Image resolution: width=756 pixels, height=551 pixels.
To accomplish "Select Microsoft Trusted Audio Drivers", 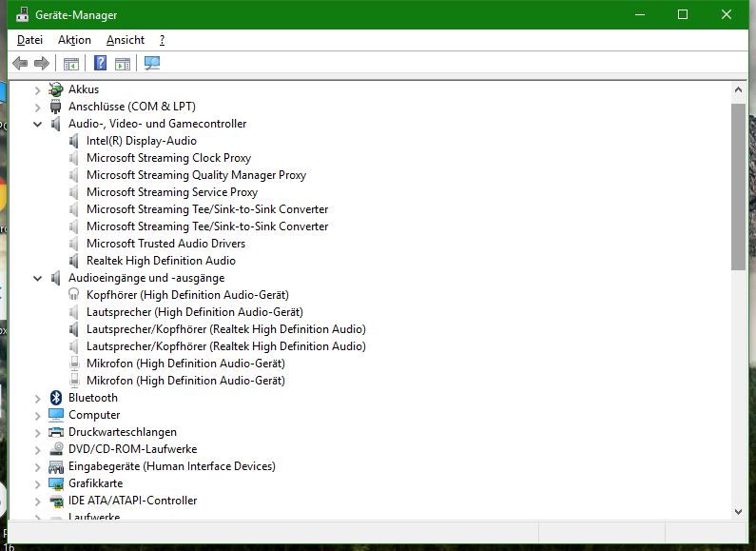I will [165, 244].
